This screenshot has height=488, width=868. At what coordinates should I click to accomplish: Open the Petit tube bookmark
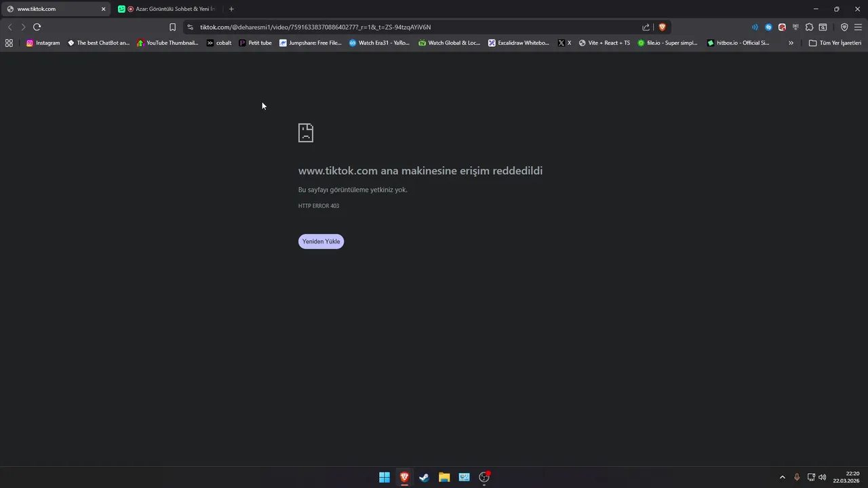click(256, 43)
